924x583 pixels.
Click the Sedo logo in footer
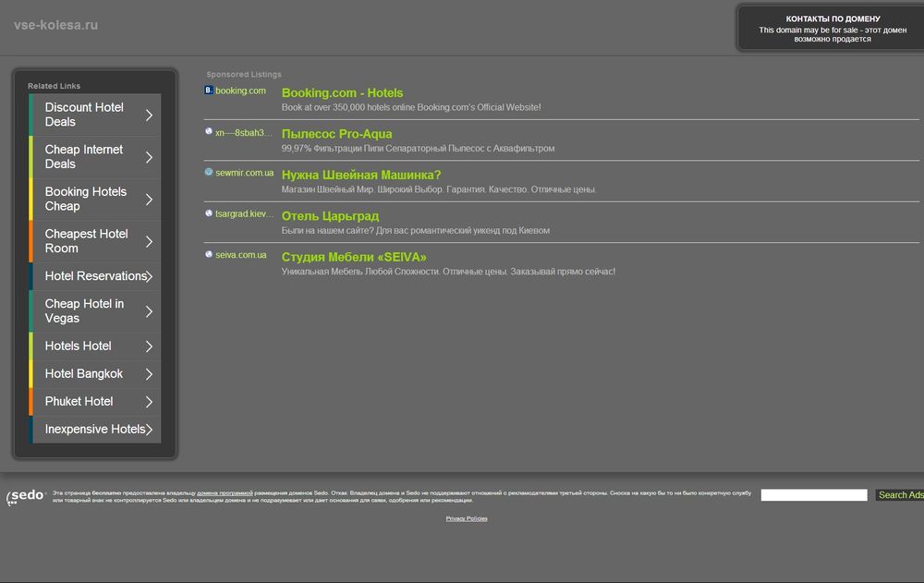point(26,496)
